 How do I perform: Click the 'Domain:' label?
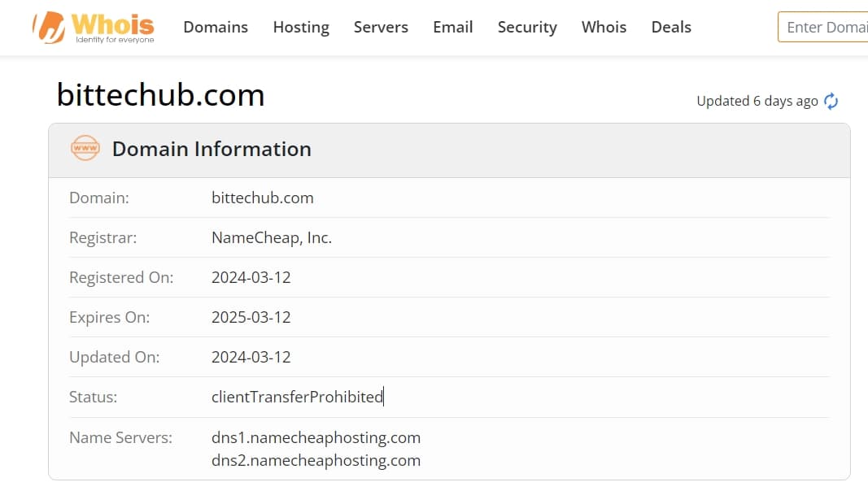(99, 198)
